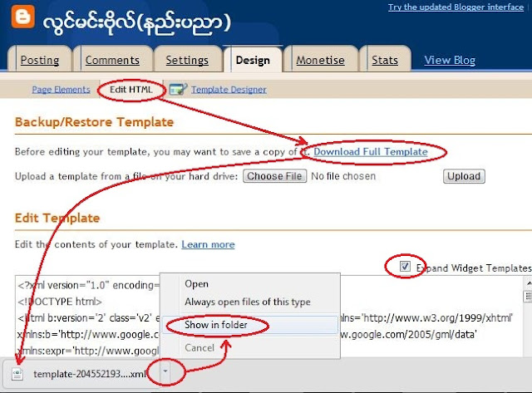Open the Learn more link

point(208,244)
